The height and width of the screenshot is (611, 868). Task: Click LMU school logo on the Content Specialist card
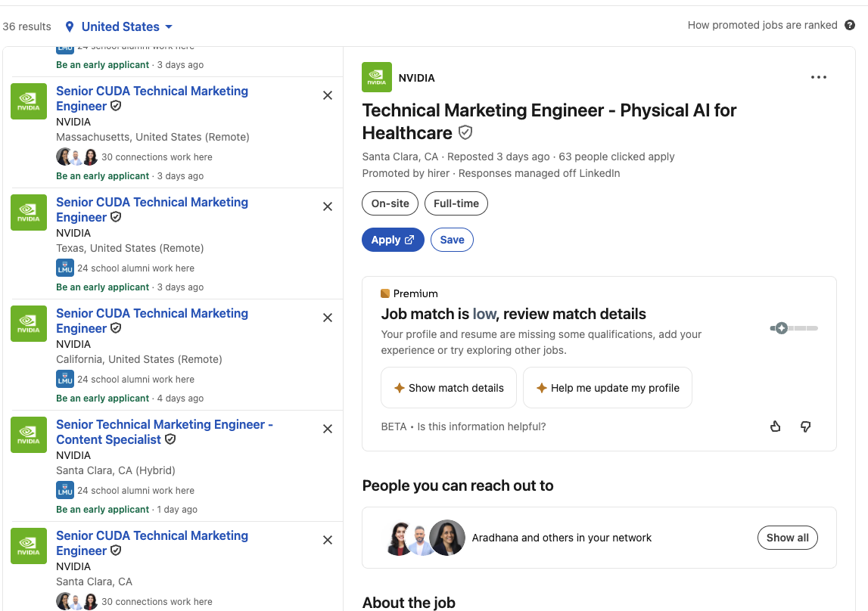[x=65, y=491]
